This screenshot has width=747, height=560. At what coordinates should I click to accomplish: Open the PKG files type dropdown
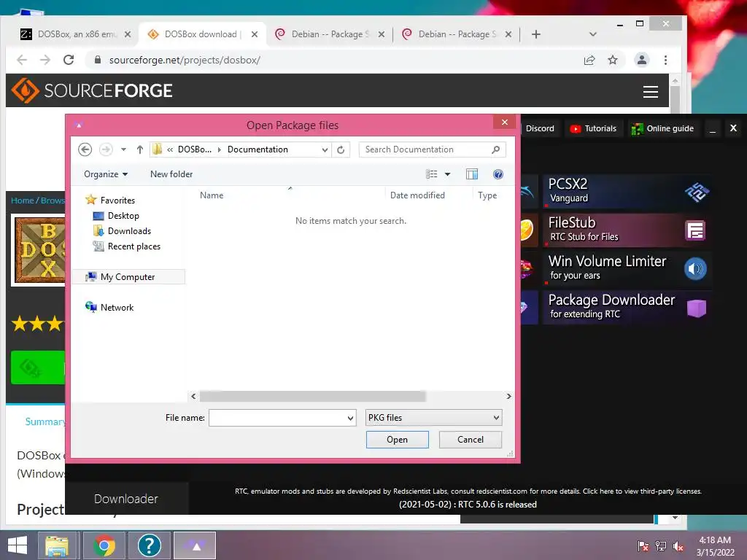(x=433, y=418)
